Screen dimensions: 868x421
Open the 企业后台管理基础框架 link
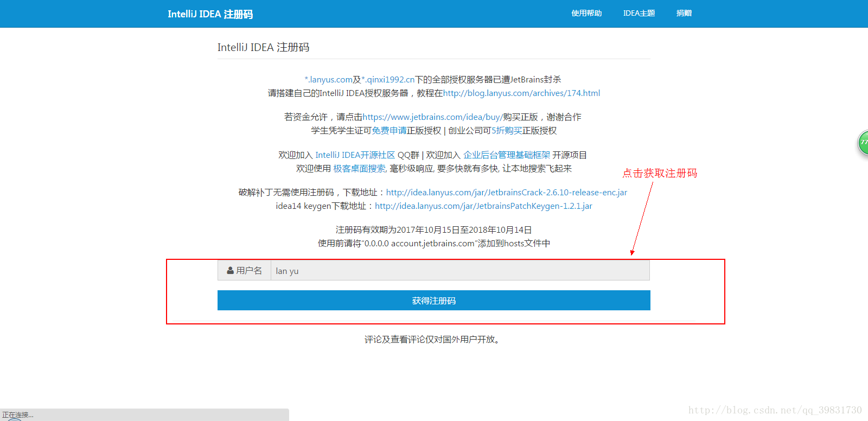point(507,155)
